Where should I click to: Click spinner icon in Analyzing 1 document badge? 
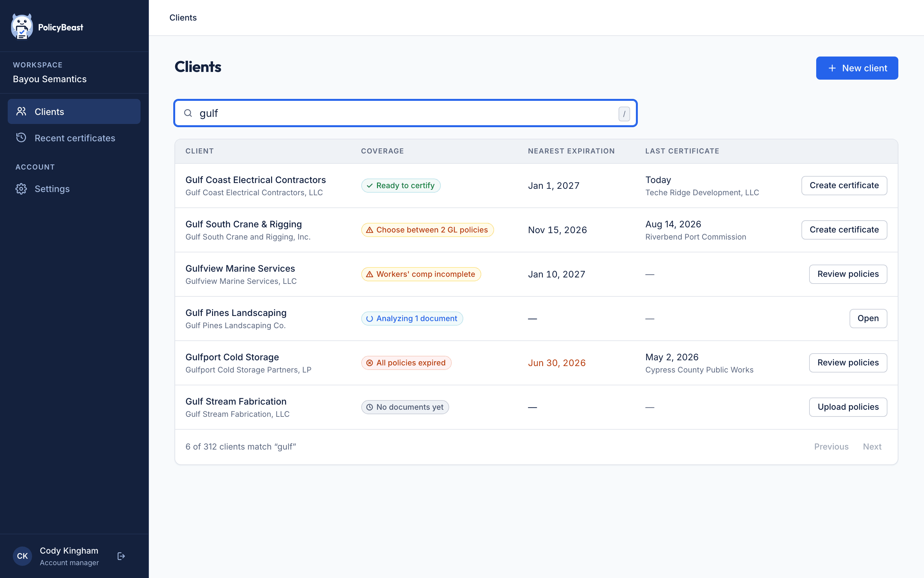(370, 319)
